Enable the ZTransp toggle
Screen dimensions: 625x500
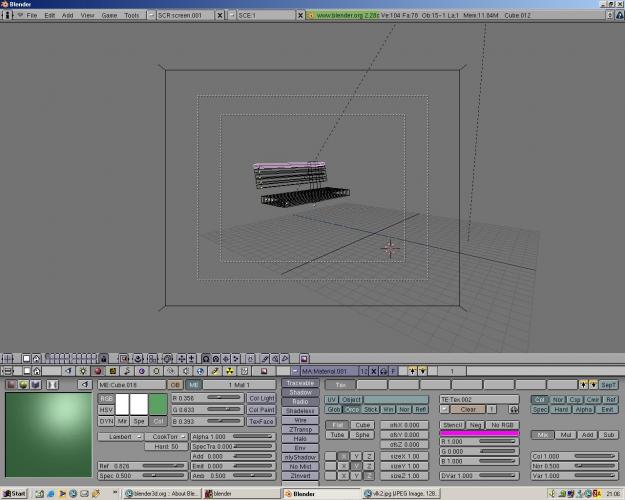pyautogui.click(x=299, y=430)
